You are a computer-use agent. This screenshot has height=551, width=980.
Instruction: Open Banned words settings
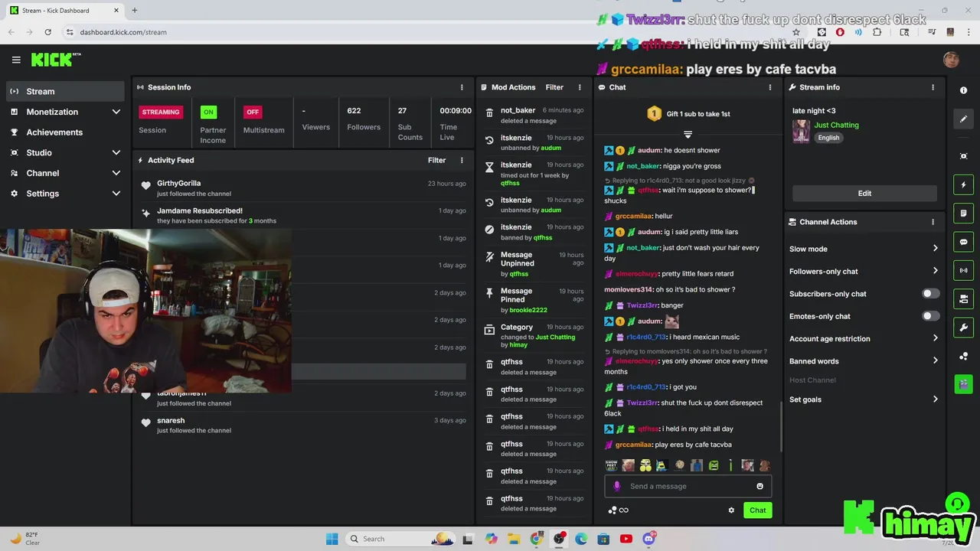[864, 361]
